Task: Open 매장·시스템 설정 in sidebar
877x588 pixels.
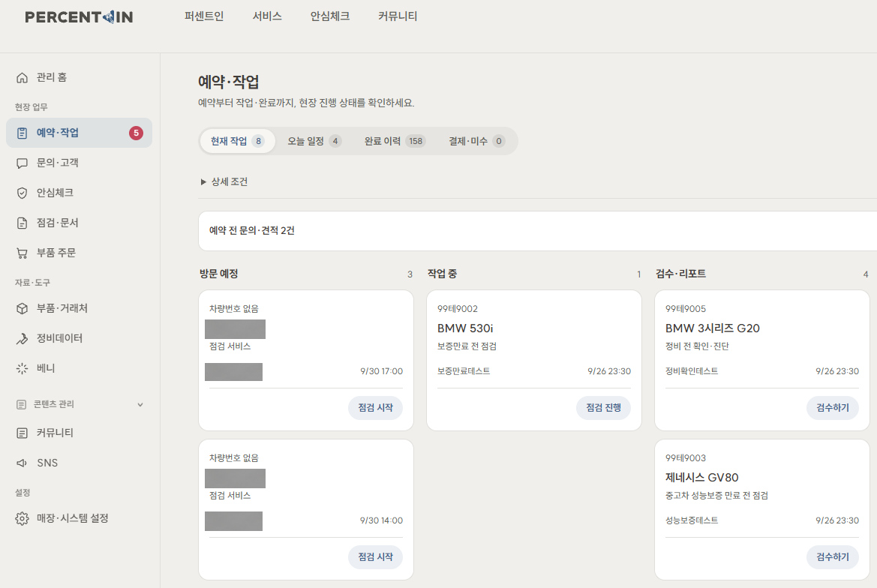Action: [79, 519]
